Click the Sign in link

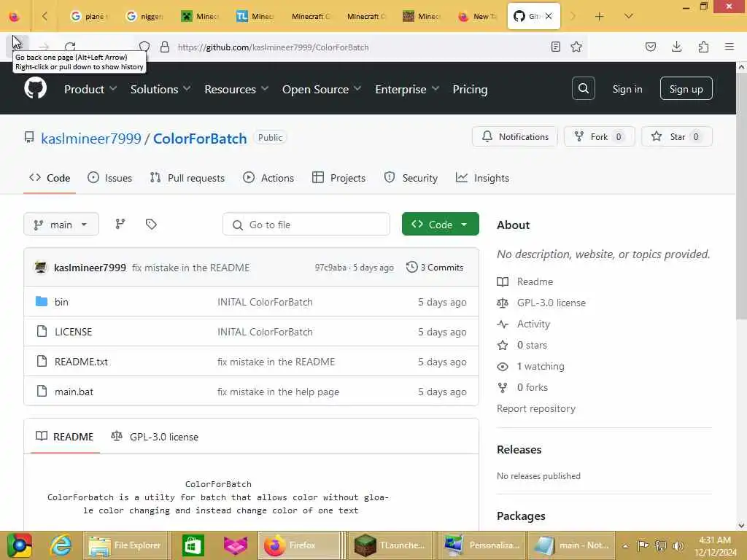(x=627, y=89)
